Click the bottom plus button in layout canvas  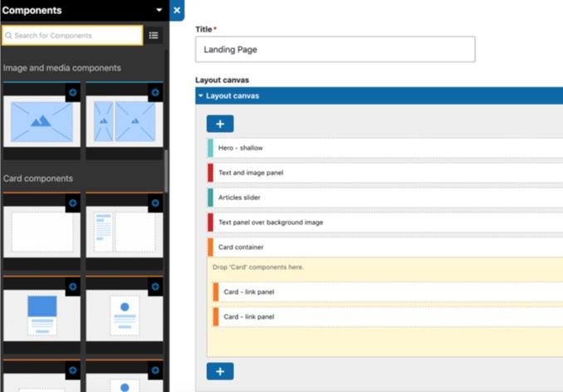(x=220, y=371)
